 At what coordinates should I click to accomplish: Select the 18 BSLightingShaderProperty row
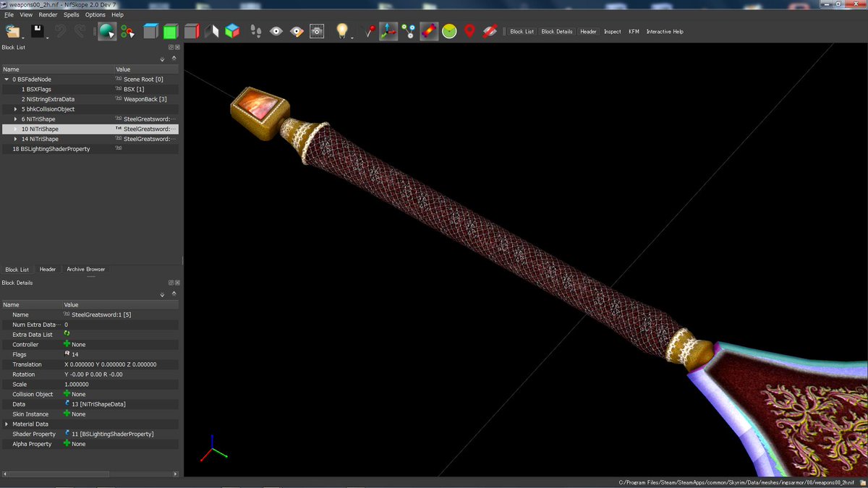click(89, 149)
